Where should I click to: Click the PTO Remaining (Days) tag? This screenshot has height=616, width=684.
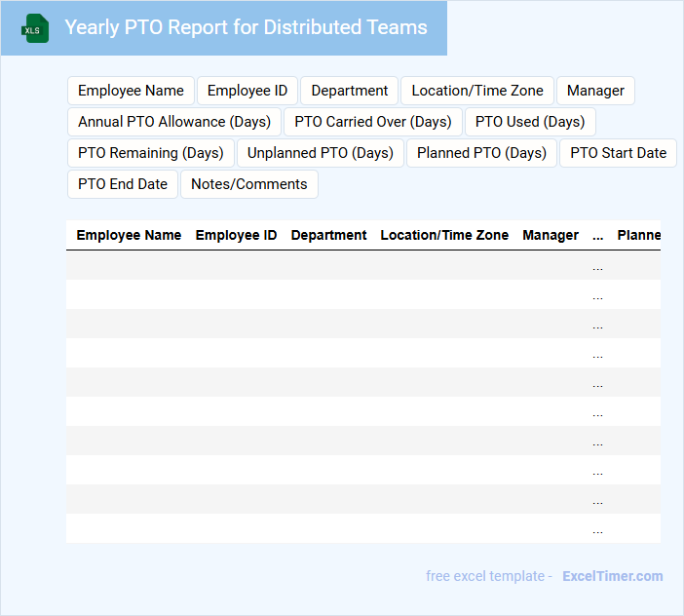(x=151, y=153)
